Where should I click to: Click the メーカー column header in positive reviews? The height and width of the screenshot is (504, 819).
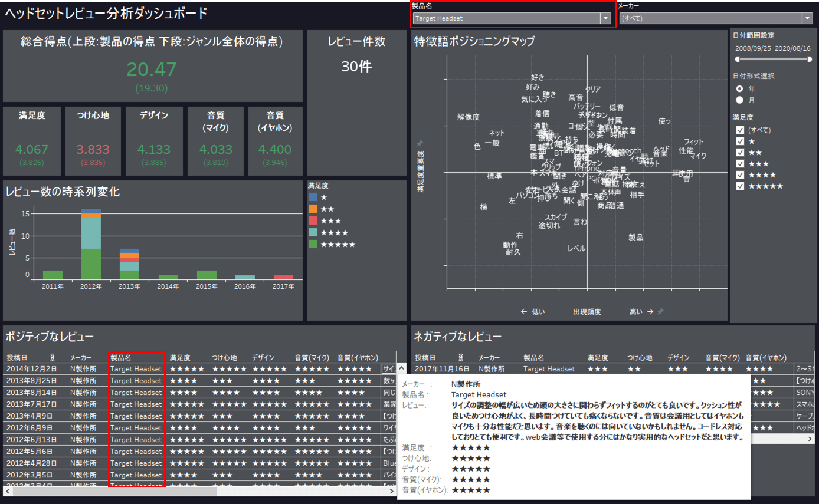click(81, 358)
